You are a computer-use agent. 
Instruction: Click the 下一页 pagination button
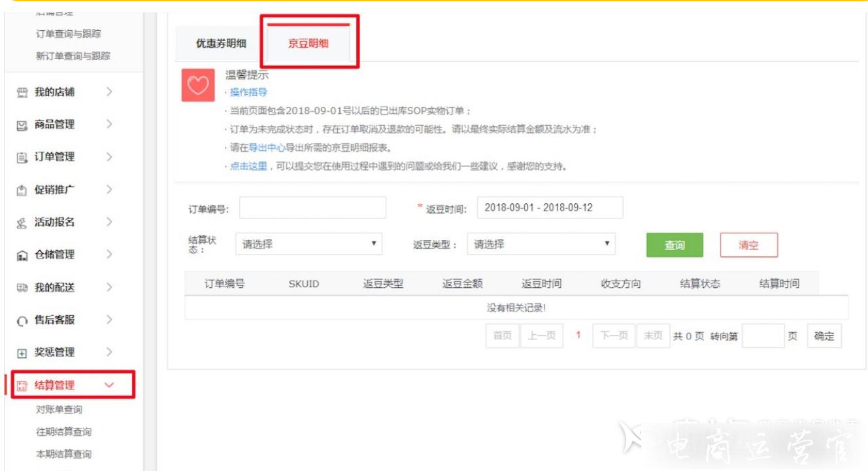click(614, 336)
